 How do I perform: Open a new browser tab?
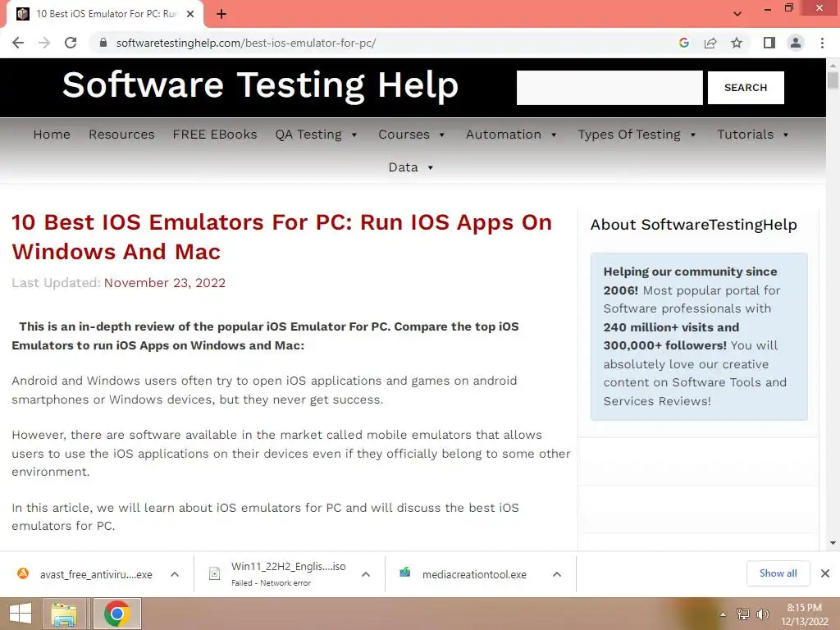221,15
